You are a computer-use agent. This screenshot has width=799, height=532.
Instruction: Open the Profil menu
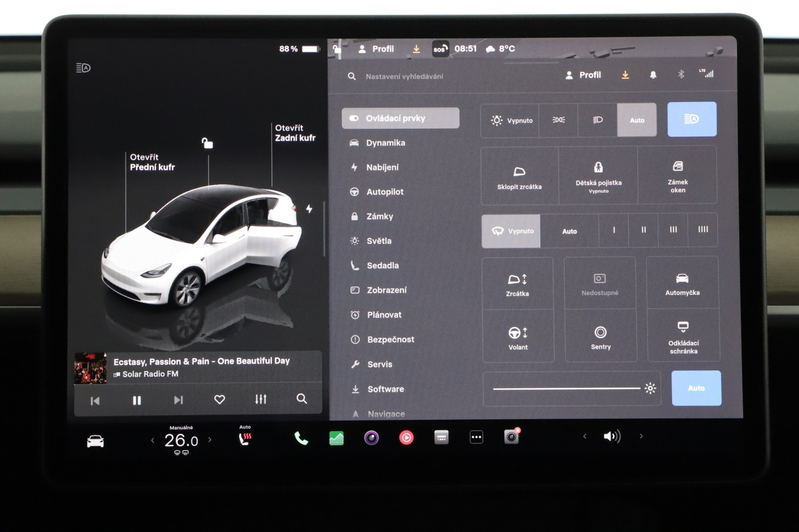click(x=585, y=75)
